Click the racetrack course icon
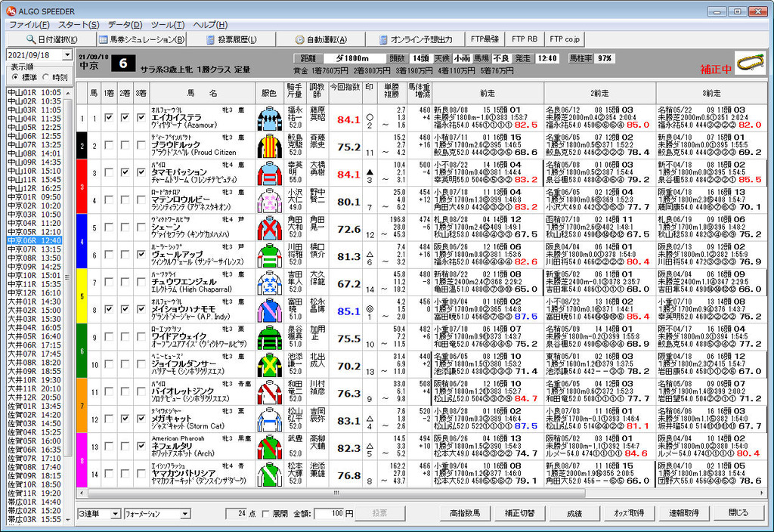Screen dimensions: 774x532 coord(751,63)
